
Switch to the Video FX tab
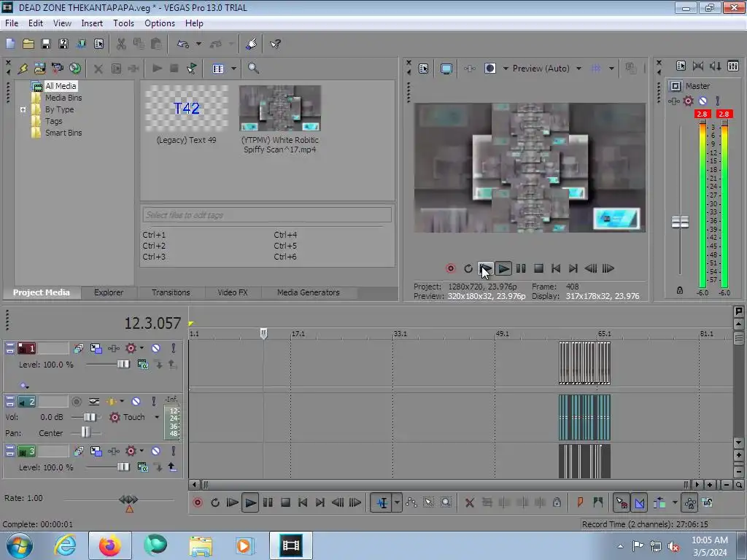233,292
